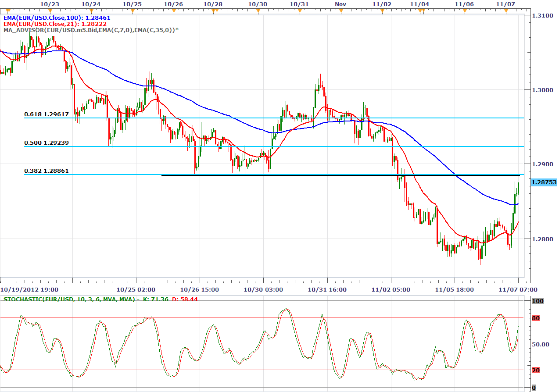
Task: Click the MA_ADVISOR indicator label
Action: (91, 29)
